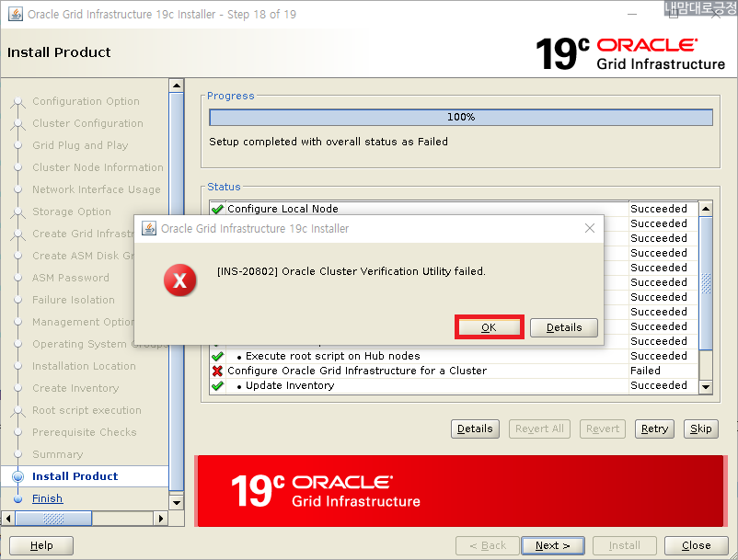The width and height of the screenshot is (738, 560).
Task: Select ASM Password step
Action: pos(71,278)
